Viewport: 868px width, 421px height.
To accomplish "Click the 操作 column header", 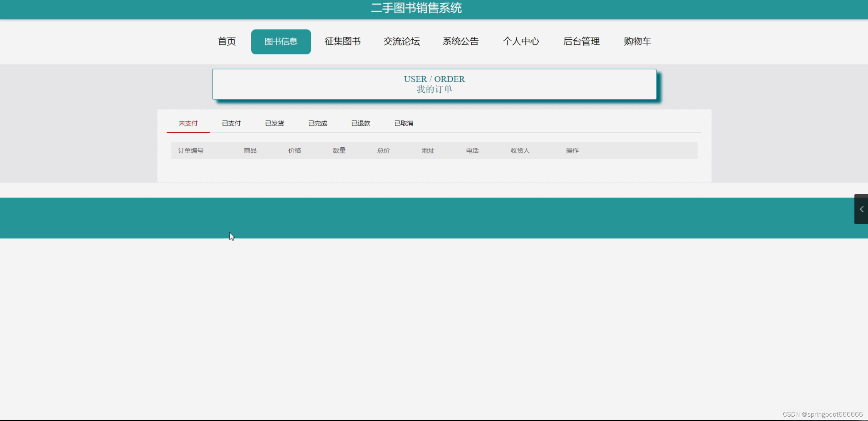I will 572,150.
